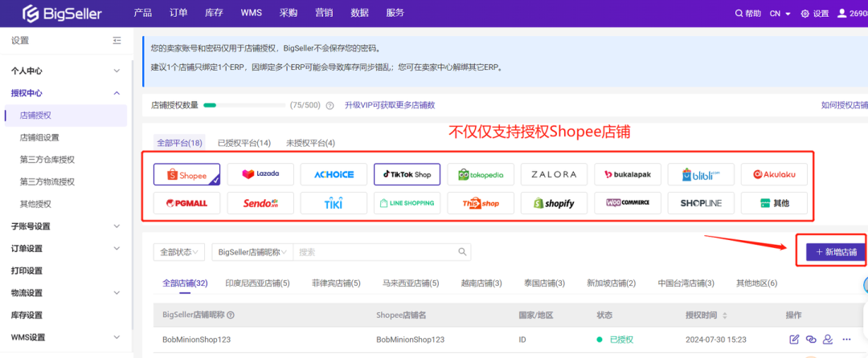Select the Shopee platform card
Screen dimensions: 868x358
186,174
